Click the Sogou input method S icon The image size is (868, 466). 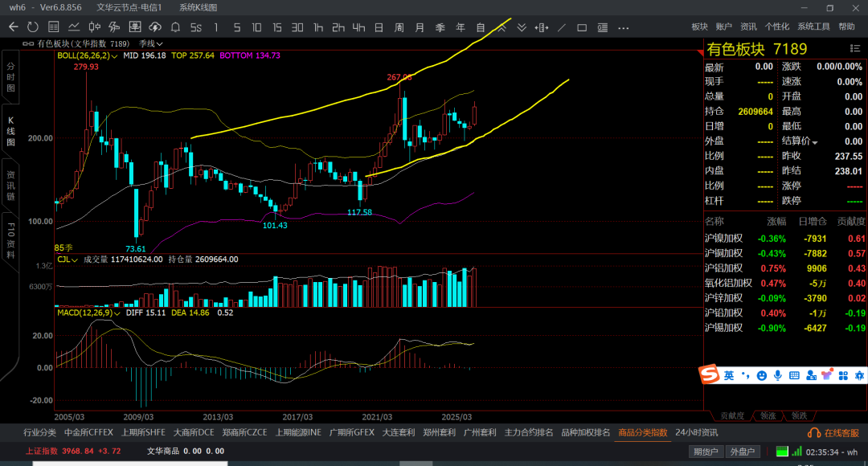click(709, 374)
